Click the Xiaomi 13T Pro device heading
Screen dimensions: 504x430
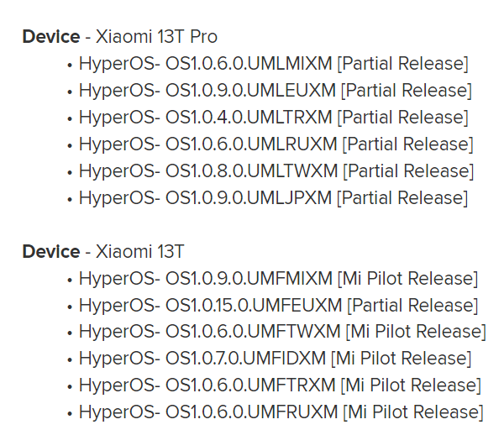tap(120, 36)
